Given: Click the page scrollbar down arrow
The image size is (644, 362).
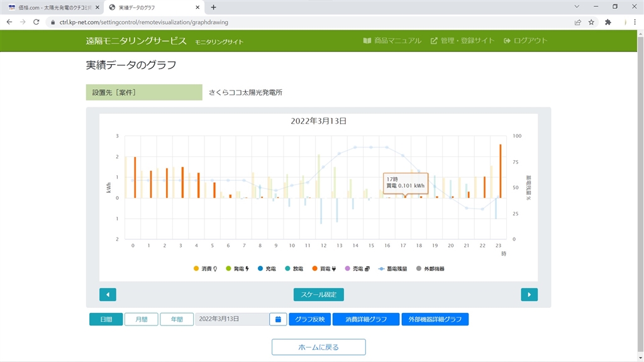Looking at the screenshot, I should click(x=640, y=358).
